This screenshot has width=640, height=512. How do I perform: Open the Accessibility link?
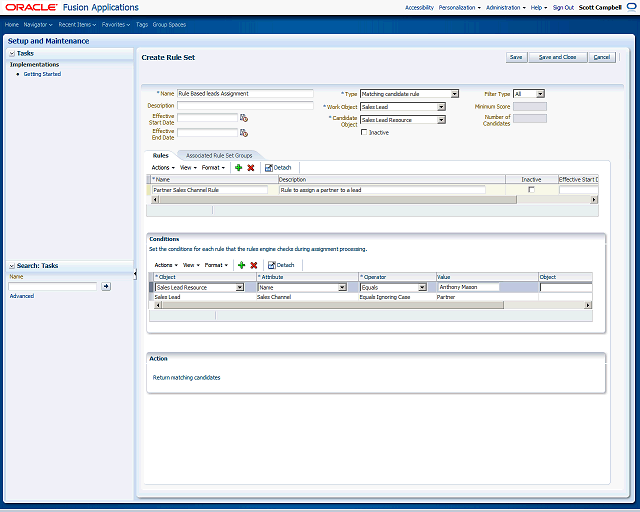419,7
